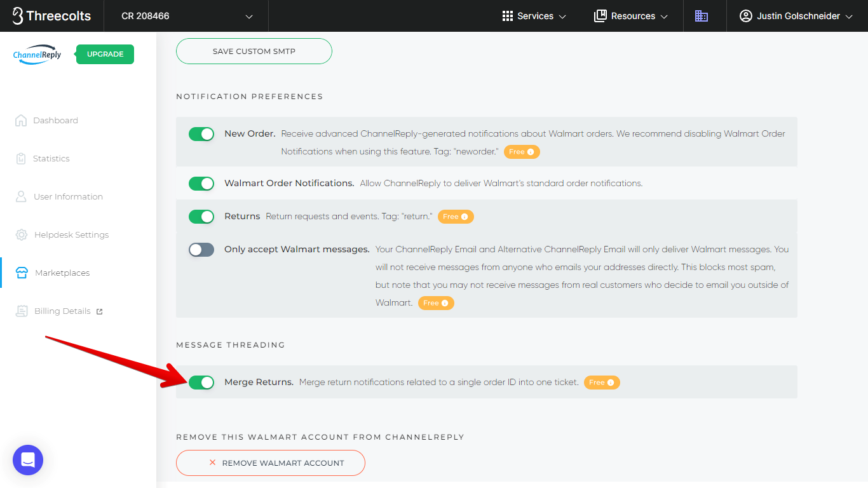Click the 'Returns' label in Notification Preferences
The image size is (868, 488).
pyautogui.click(x=242, y=216)
